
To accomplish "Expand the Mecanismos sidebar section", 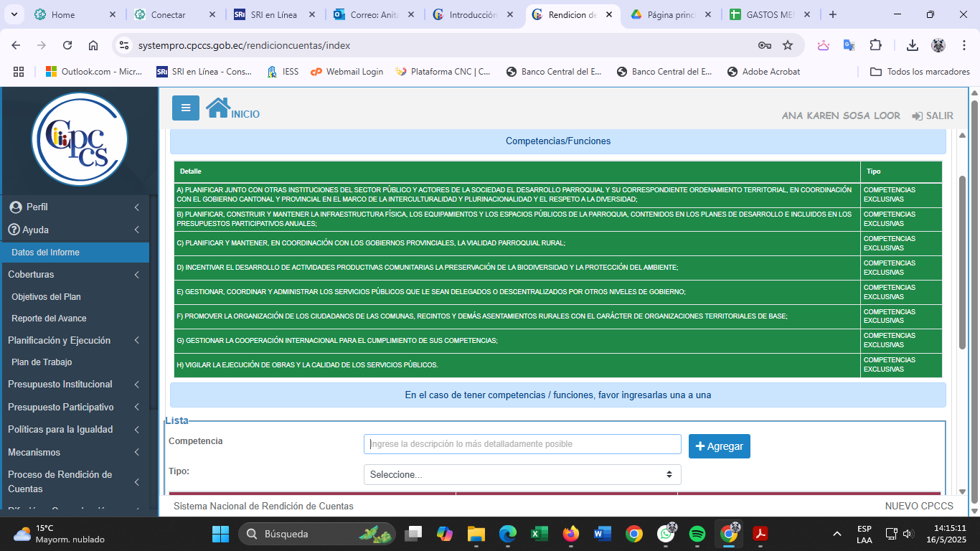I will tap(74, 452).
